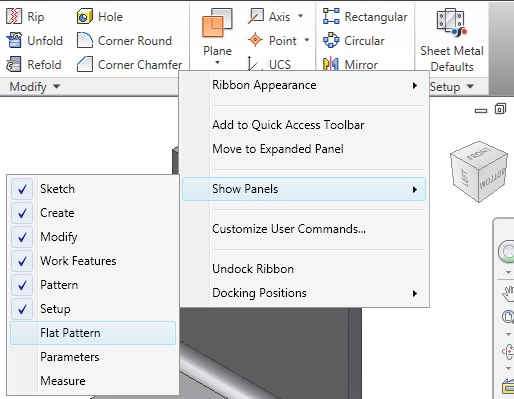
Task: Click the steering wheel navigation icon
Action: [x=506, y=252]
